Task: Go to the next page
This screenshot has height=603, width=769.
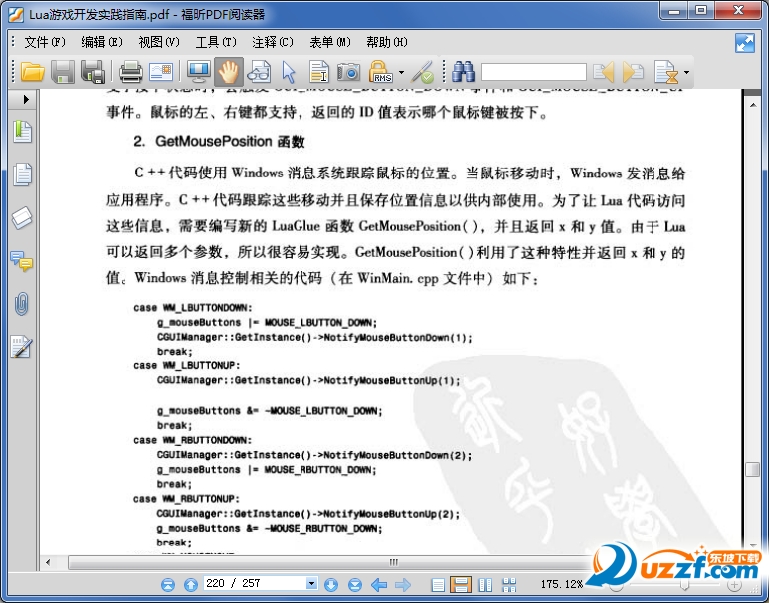Action: click(x=331, y=584)
